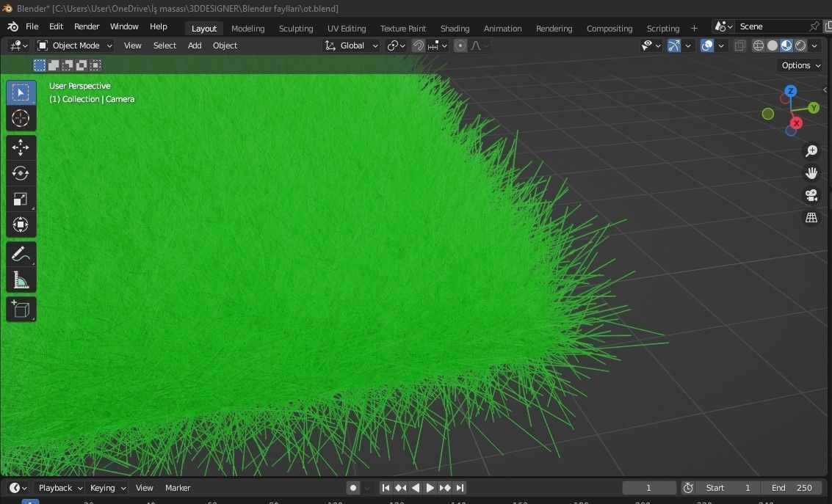Click the Z axis on navigation gizmo
Screen dimensions: 832x504
[791, 91]
